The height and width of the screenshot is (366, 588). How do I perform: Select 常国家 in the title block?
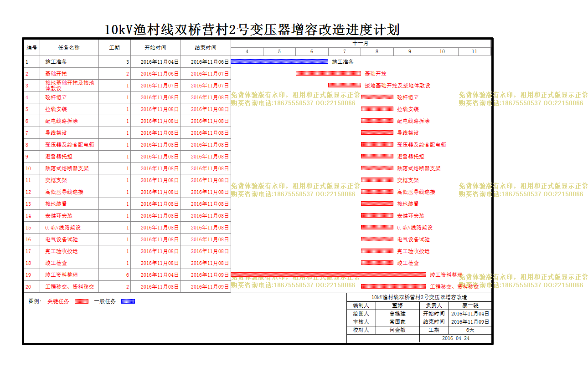[397, 322]
